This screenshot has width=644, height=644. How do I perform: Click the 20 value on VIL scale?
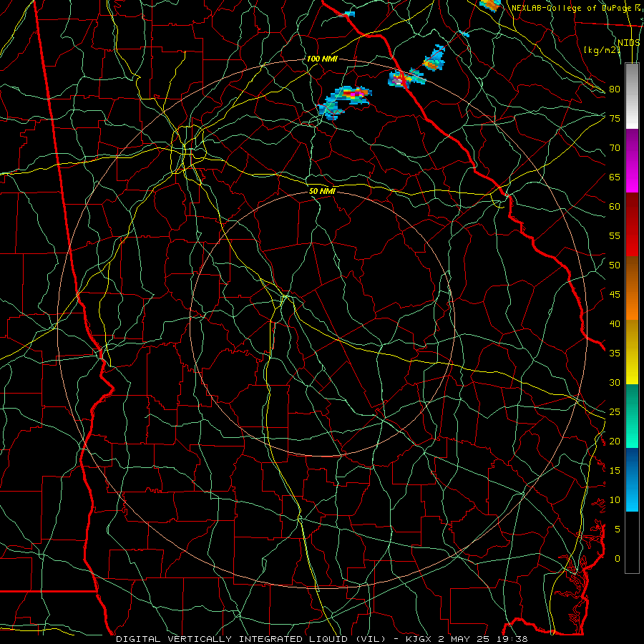[615, 441]
